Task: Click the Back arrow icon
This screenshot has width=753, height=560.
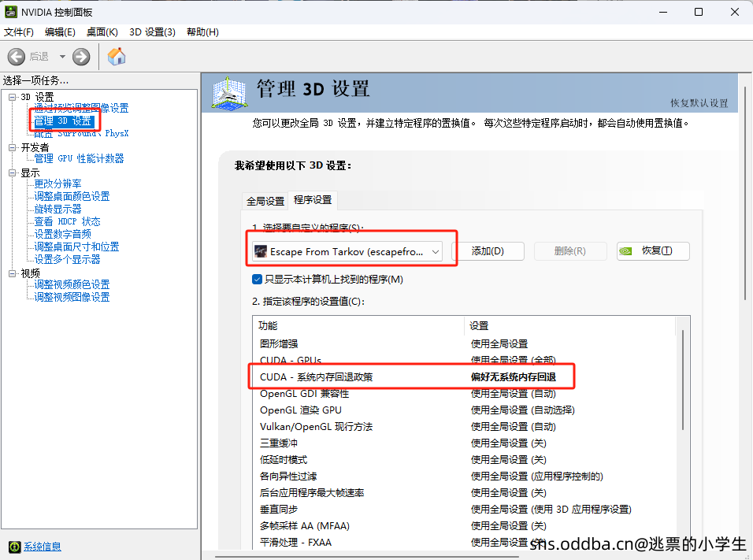Action: (17, 57)
